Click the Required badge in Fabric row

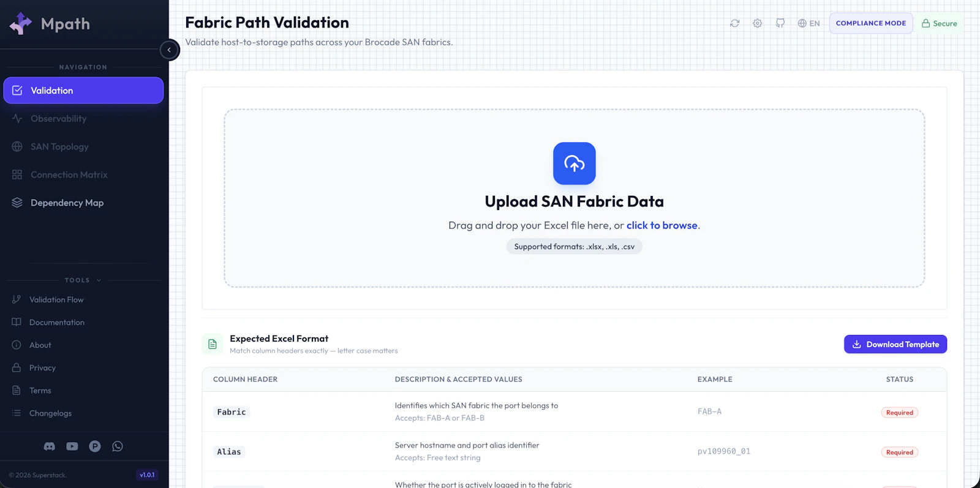click(900, 413)
